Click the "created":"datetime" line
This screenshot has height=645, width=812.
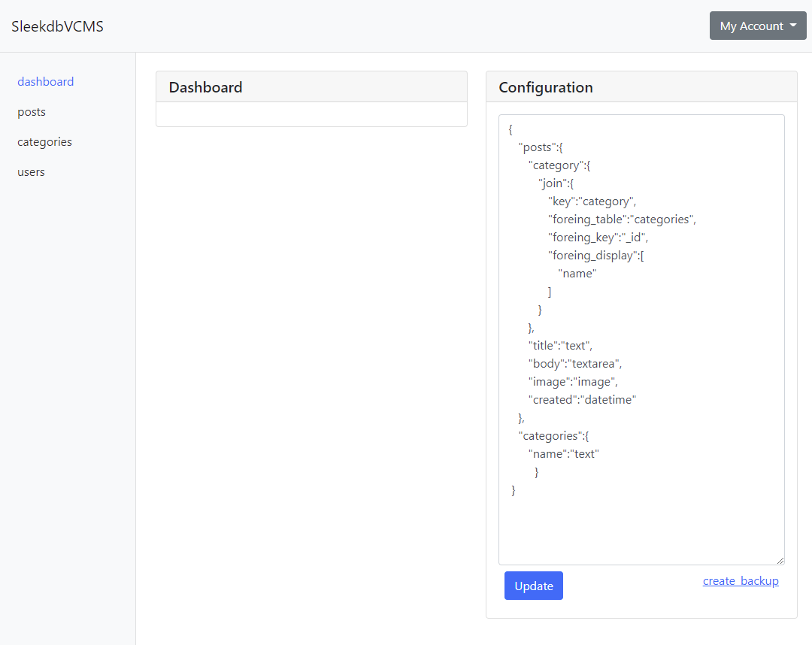click(582, 400)
